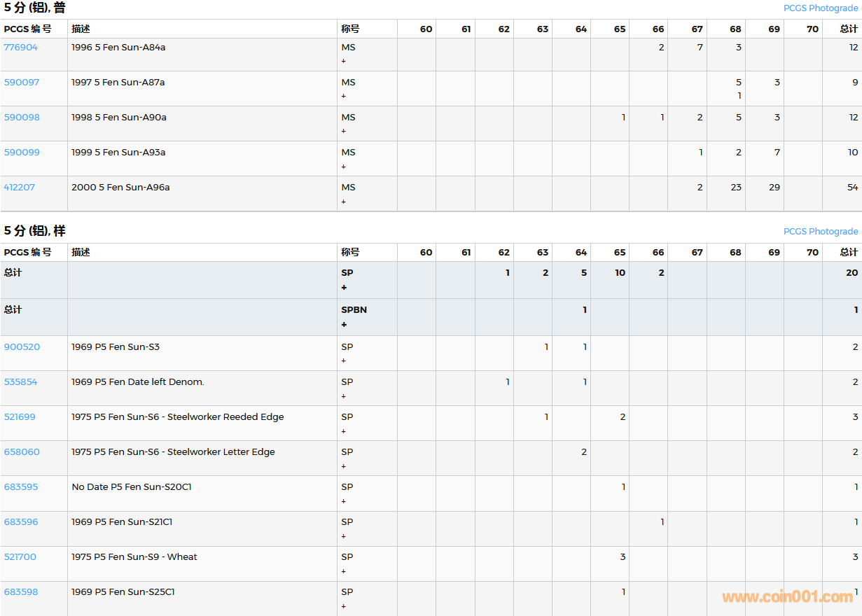Open PCGS number 521699 for Steelworker Reeded Edge
This screenshot has height=616, width=862.
tap(20, 417)
